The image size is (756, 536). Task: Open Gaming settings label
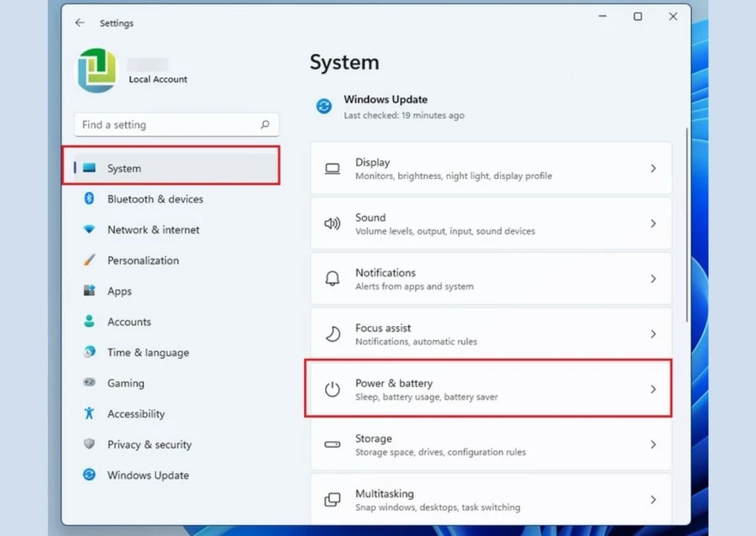126,383
